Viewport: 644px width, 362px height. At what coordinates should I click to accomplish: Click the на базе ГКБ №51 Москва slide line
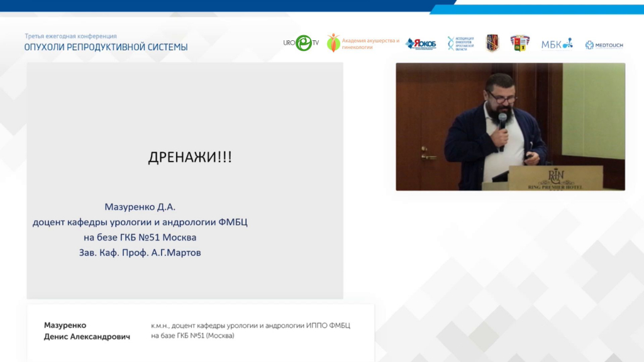coord(140,238)
